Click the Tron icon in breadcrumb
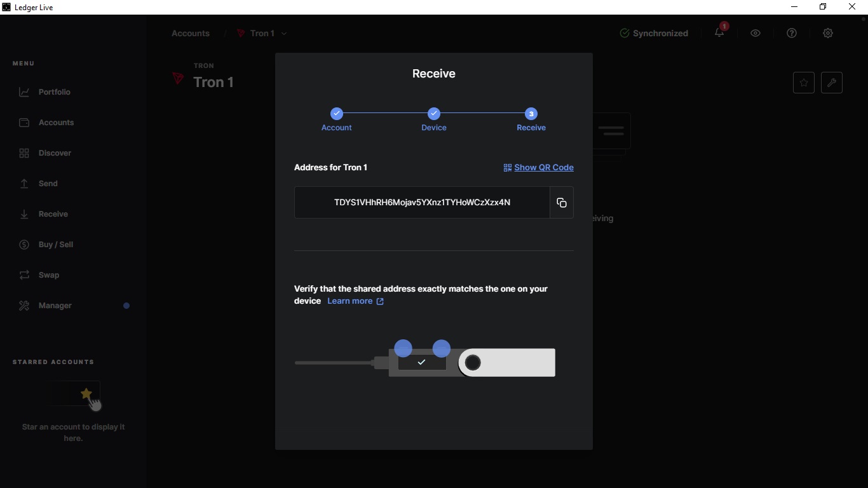The width and height of the screenshot is (868, 488). (241, 33)
